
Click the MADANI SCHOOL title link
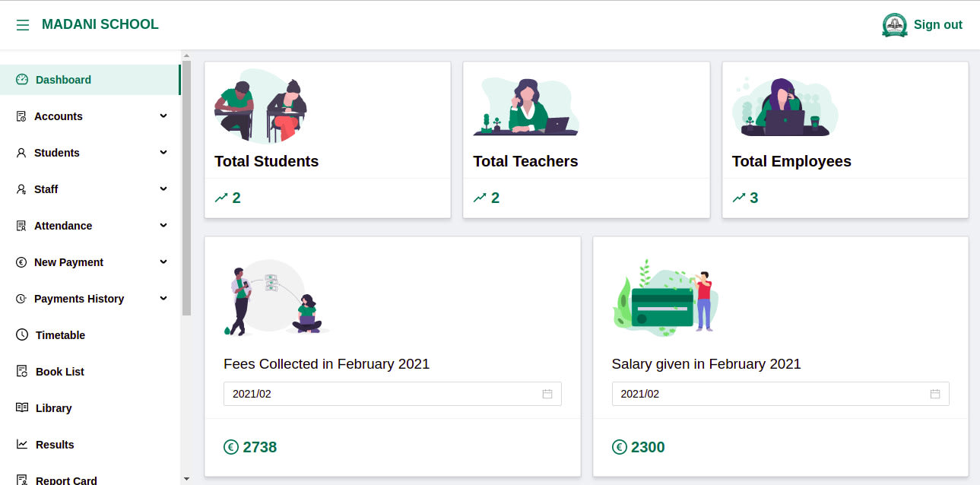100,24
